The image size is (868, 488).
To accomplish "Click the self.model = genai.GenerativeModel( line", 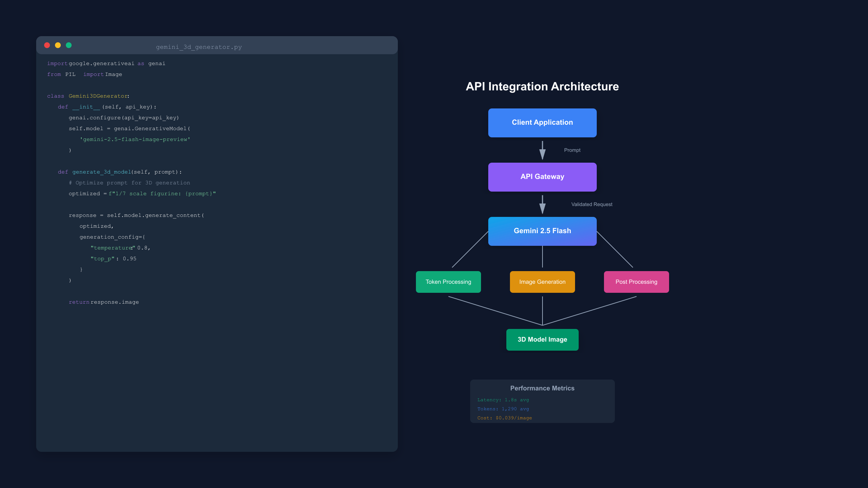I will click(x=129, y=129).
